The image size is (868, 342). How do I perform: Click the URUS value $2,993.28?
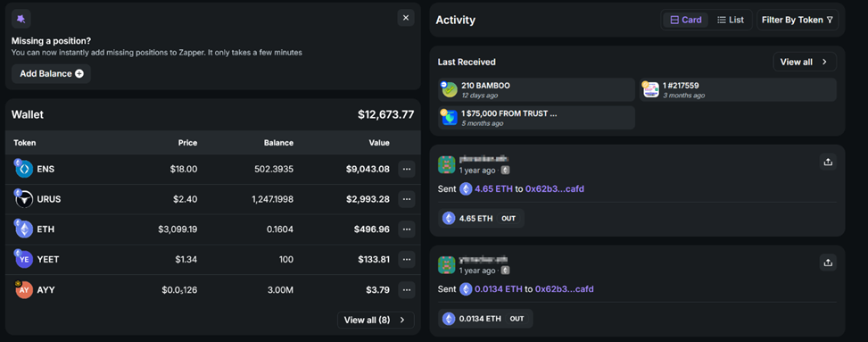[x=368, y=199]
